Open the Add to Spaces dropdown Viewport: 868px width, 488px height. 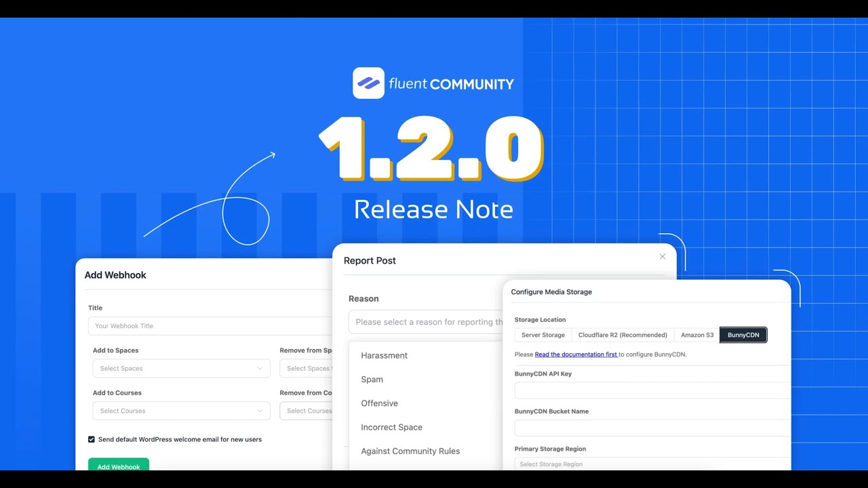point(181,368)
